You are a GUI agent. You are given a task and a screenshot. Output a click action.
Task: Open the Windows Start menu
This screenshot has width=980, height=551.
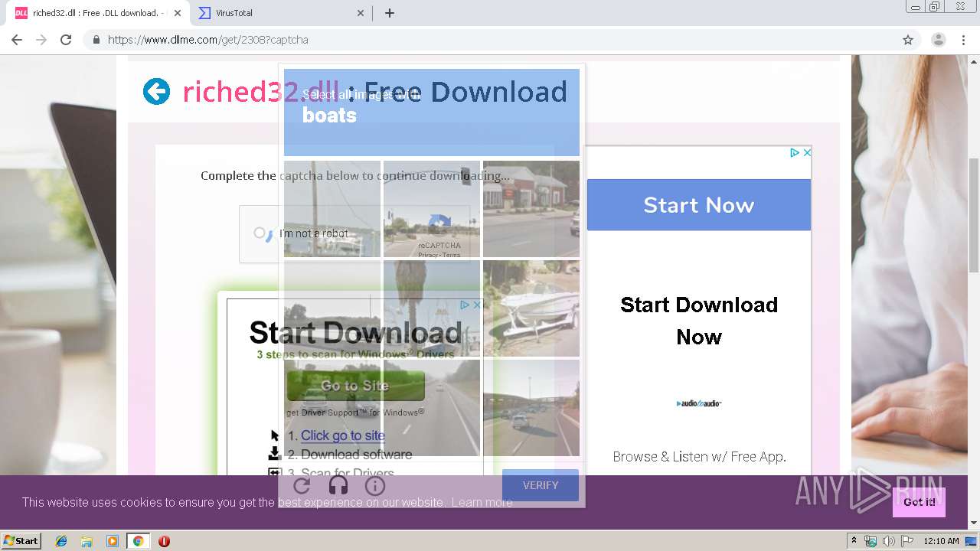point(21,540)
